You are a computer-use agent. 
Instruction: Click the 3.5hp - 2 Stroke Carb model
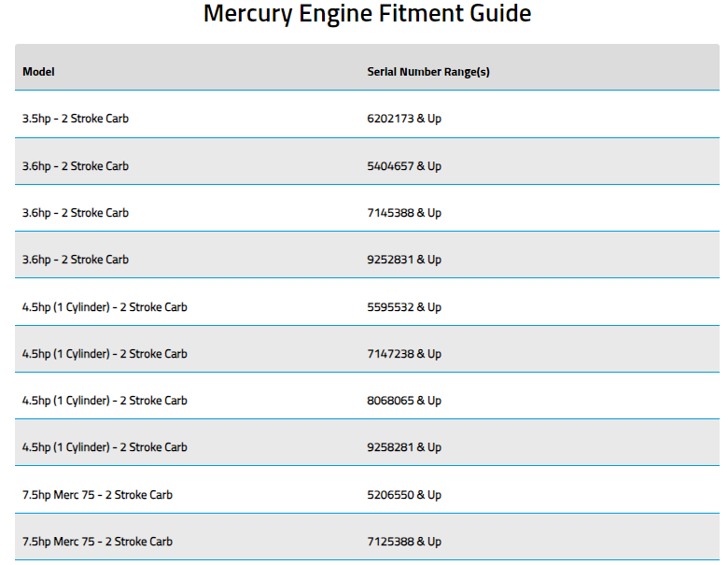[x=76, y=119]
